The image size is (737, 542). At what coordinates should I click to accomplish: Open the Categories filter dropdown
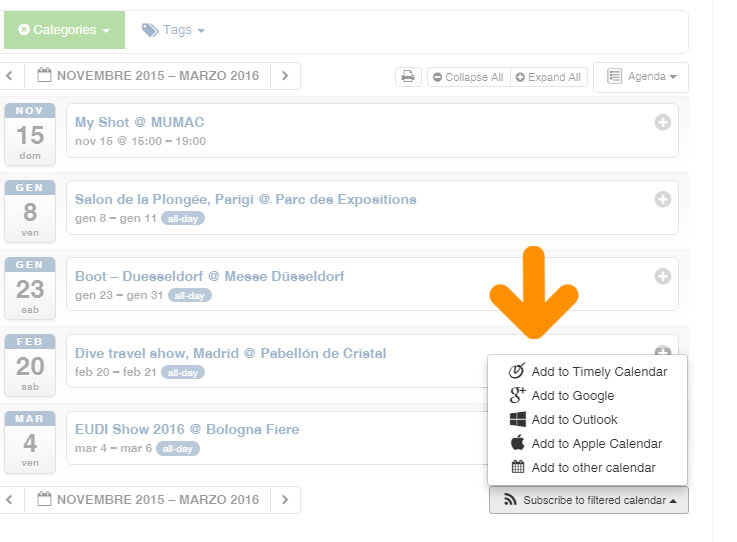64,30
